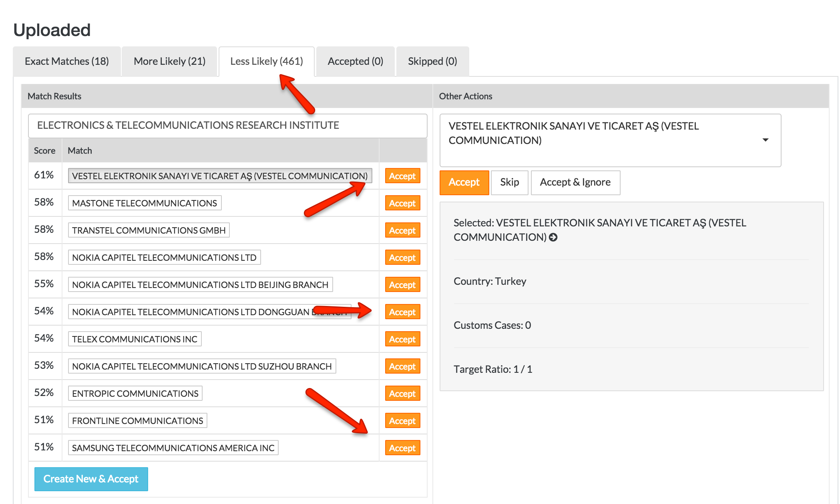Select the Less Likely (461) tab
The width and height of the screenshot is (840, 504).
pyautogui.click(x=266, y=61)
